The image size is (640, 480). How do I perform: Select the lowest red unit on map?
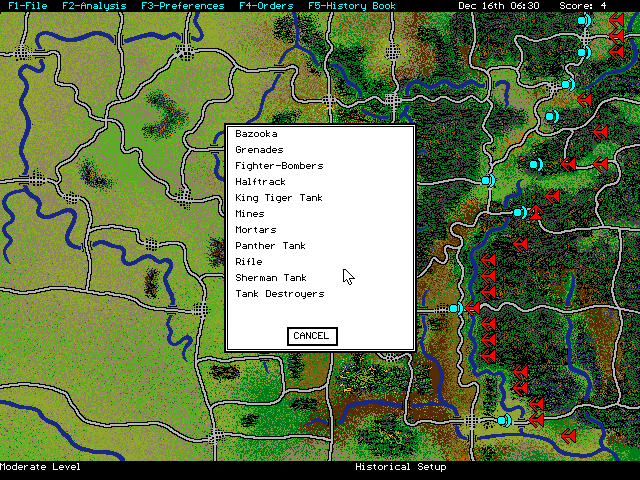coord(568,436)
